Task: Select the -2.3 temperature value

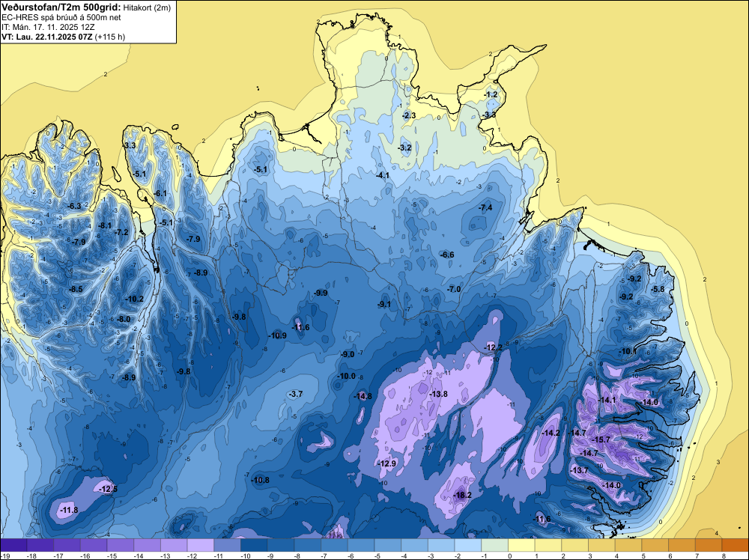Action: pos(409,115)
